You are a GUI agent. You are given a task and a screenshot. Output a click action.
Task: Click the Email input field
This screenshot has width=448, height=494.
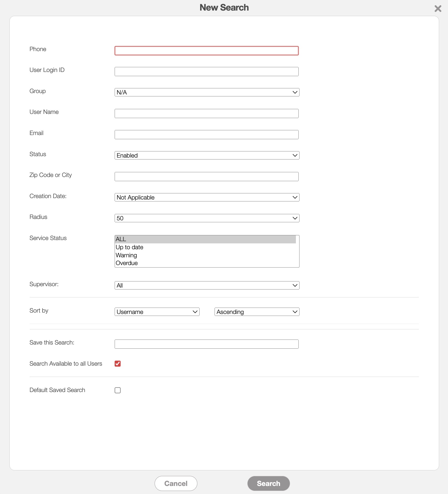coord(207,135)
